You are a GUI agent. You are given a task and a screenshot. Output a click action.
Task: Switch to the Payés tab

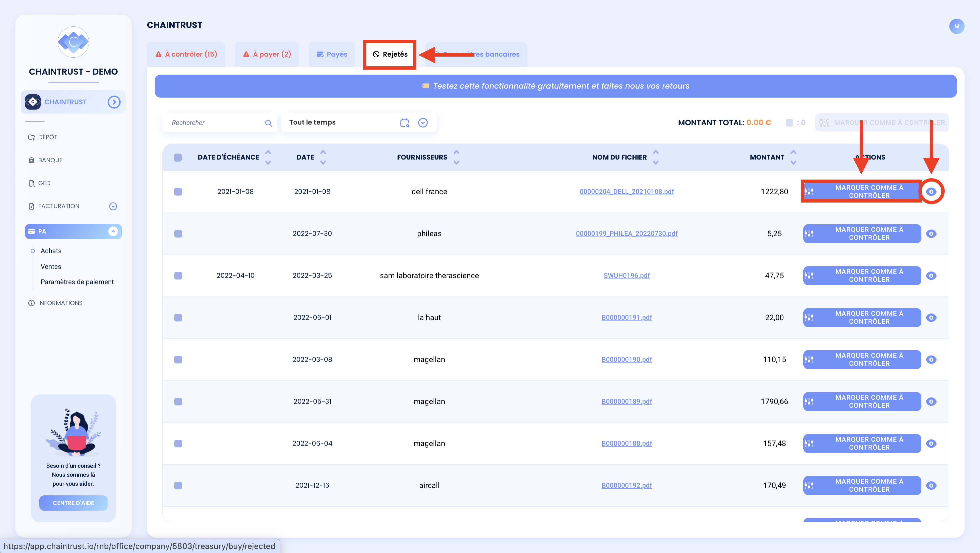click(x=332, y=54)
